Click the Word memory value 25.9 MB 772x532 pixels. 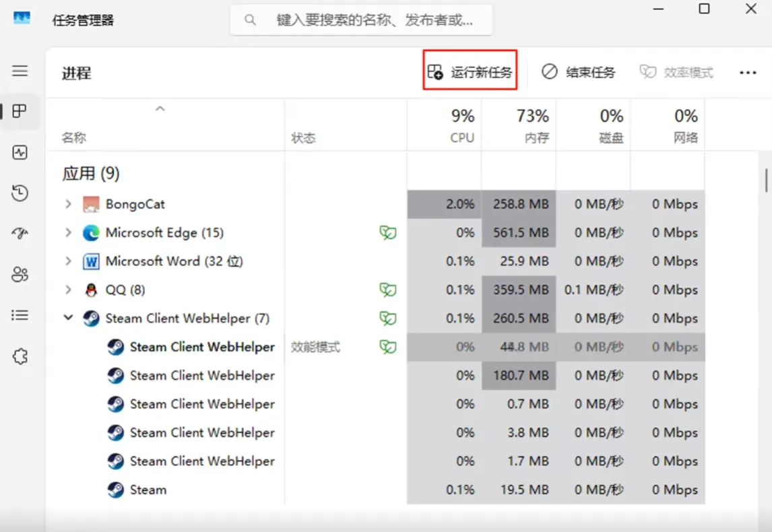coord(524,261)
